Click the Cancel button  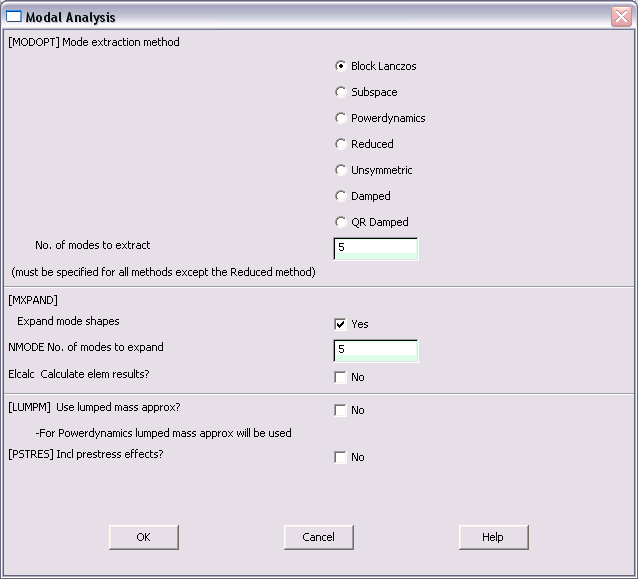pos(319,537)
